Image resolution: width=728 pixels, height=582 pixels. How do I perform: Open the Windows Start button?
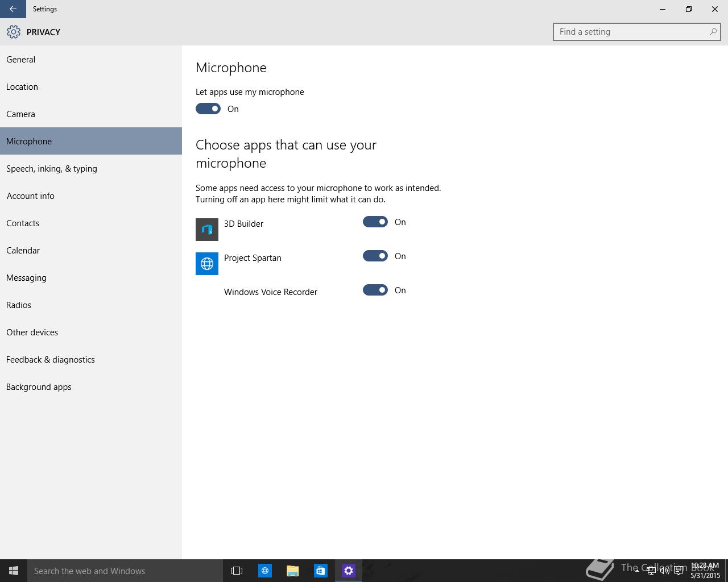14,571
